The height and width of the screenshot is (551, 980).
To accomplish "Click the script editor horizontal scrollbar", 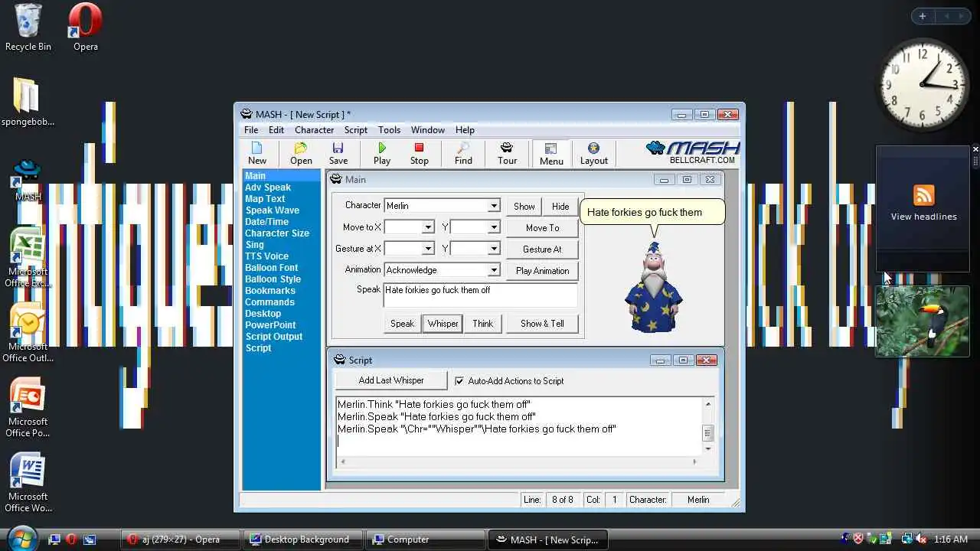I will click(519, 461).
